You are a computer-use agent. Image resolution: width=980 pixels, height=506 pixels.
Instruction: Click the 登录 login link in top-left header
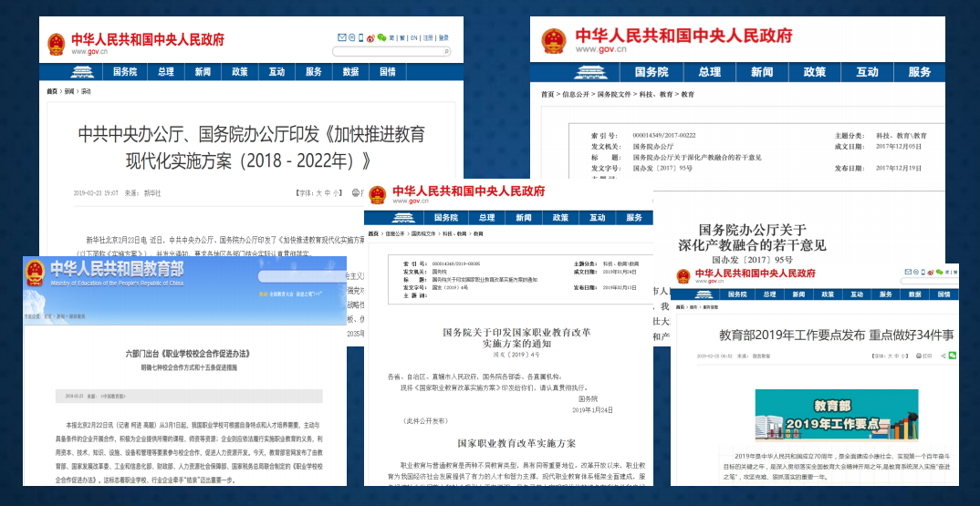tap(443, 38)
